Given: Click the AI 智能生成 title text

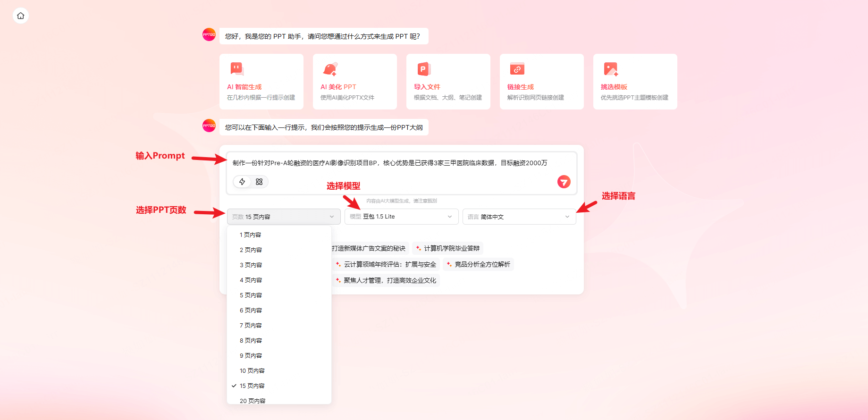Looking at the screenshot, I should tap(244, 87).
